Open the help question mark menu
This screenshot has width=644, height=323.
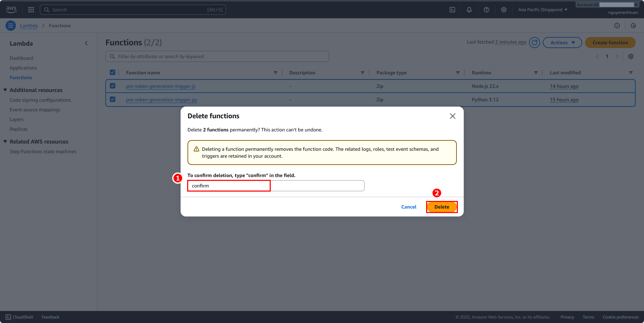487,10
